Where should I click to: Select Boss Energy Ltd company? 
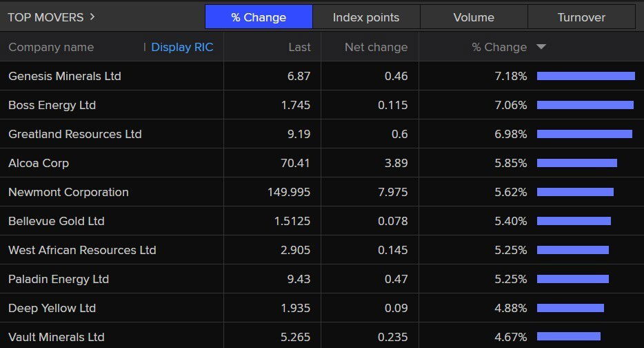(x=52, y=105)
